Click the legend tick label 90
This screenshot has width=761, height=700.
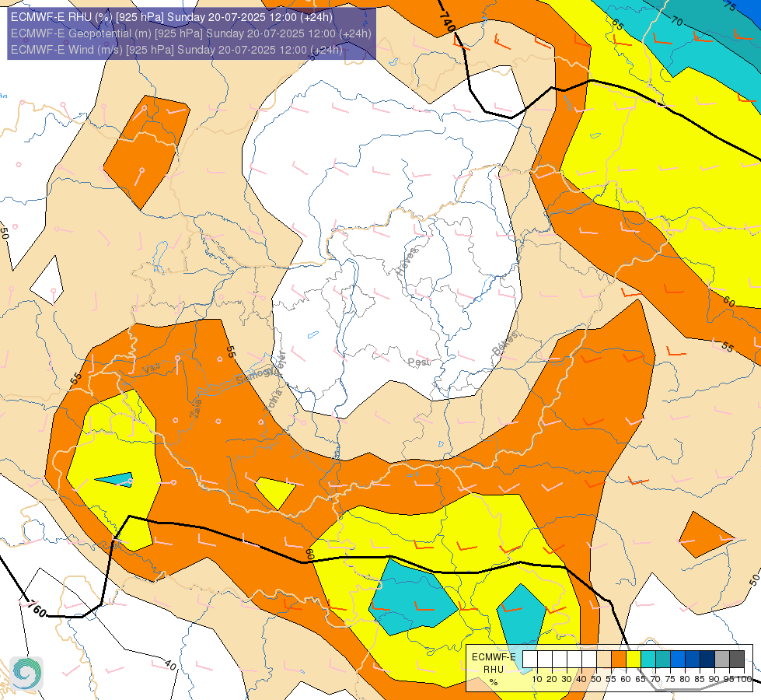(x=714, y=679)
